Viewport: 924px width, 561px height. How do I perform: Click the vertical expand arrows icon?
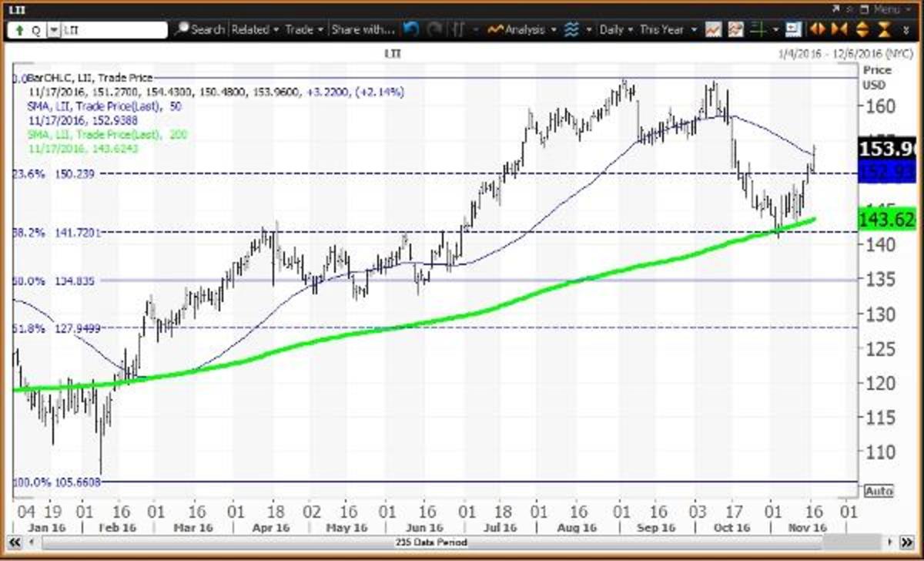862,30
